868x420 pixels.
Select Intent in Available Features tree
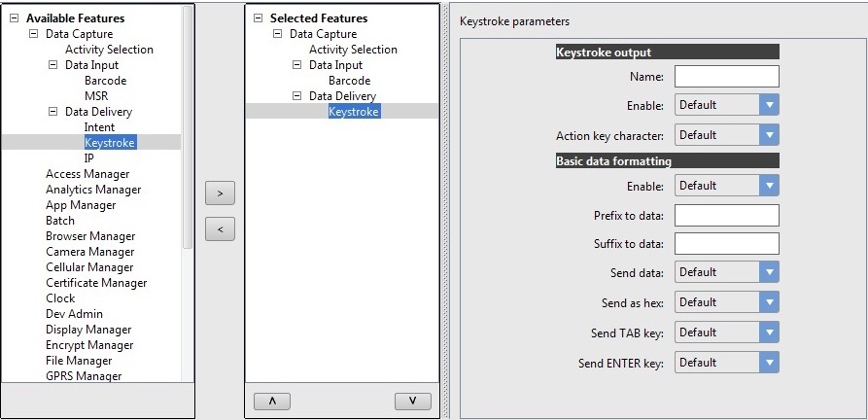click(99, 127)
